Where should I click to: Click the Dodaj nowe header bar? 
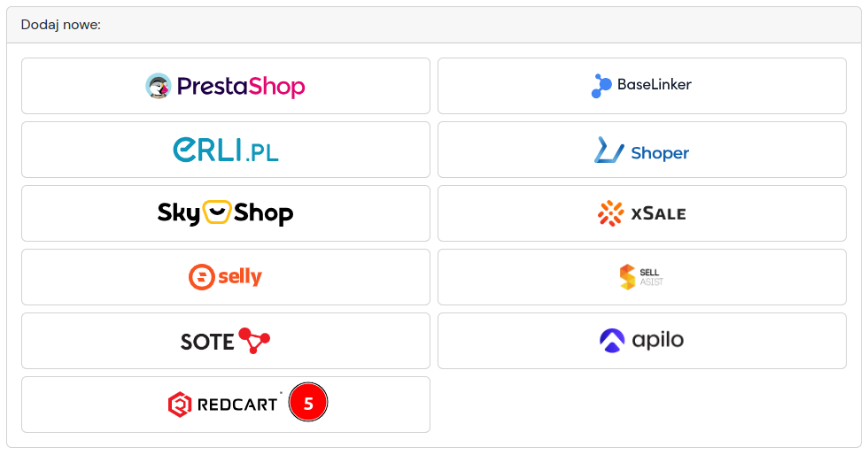[x=434, y=25]
